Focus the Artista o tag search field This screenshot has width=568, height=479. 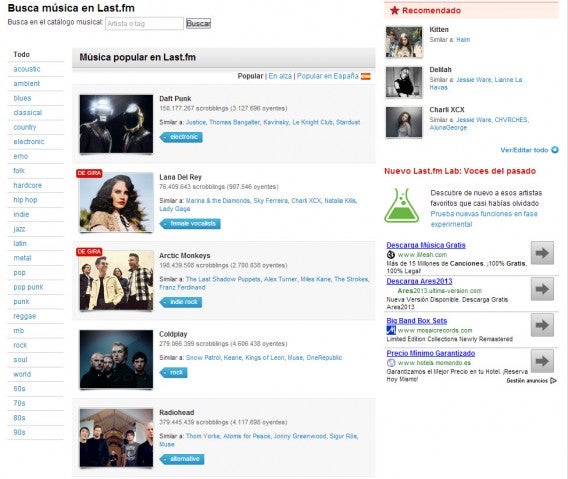144,24
